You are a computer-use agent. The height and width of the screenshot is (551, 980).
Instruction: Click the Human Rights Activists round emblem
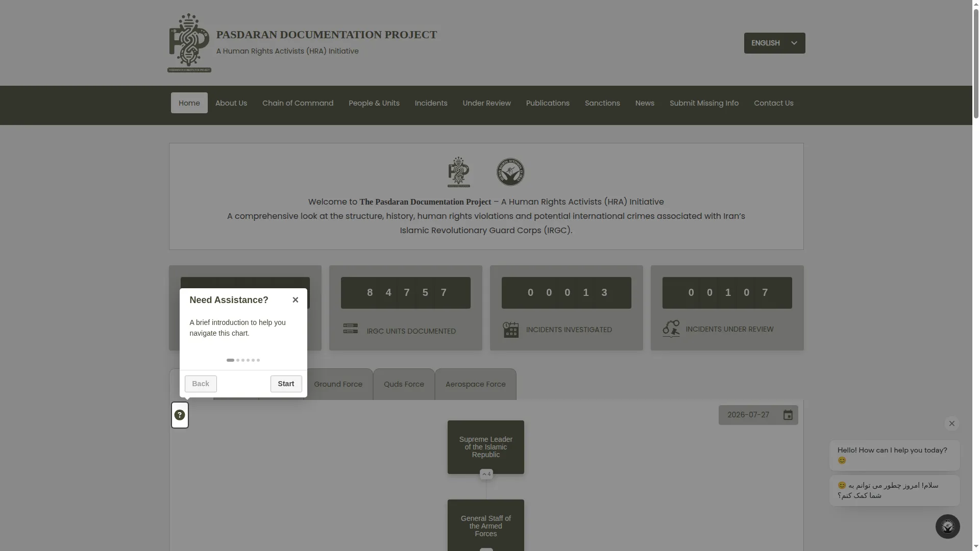[510, 172]
